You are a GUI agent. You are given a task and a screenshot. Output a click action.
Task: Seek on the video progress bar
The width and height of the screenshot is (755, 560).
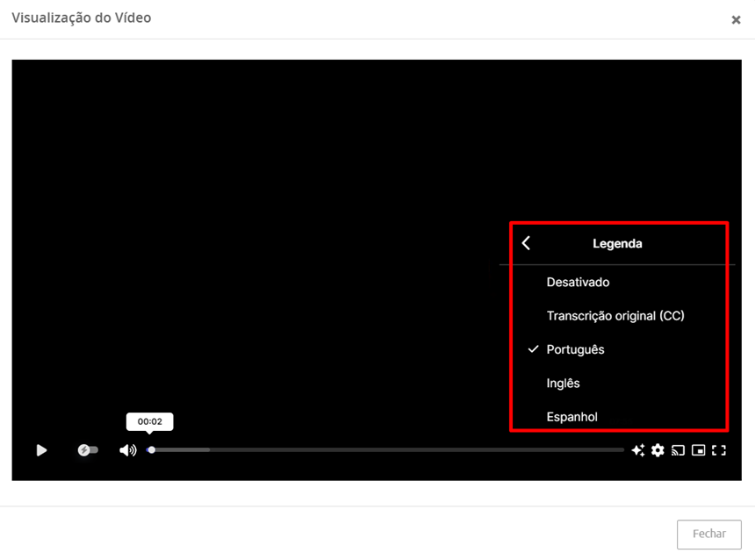point(385,450)
